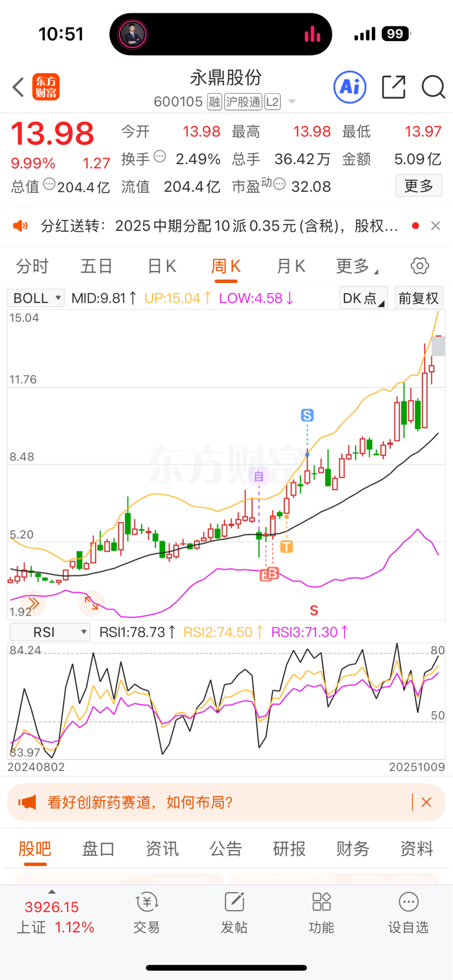453x980 pixels.
Task: Switch to 月K chart tab
Action: tap(291, 266)
